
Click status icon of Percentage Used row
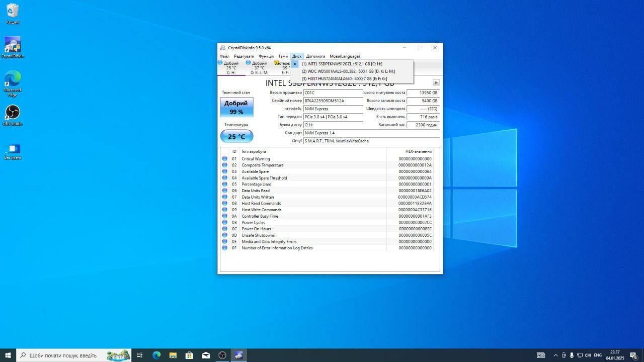click(x=225, y=184)
